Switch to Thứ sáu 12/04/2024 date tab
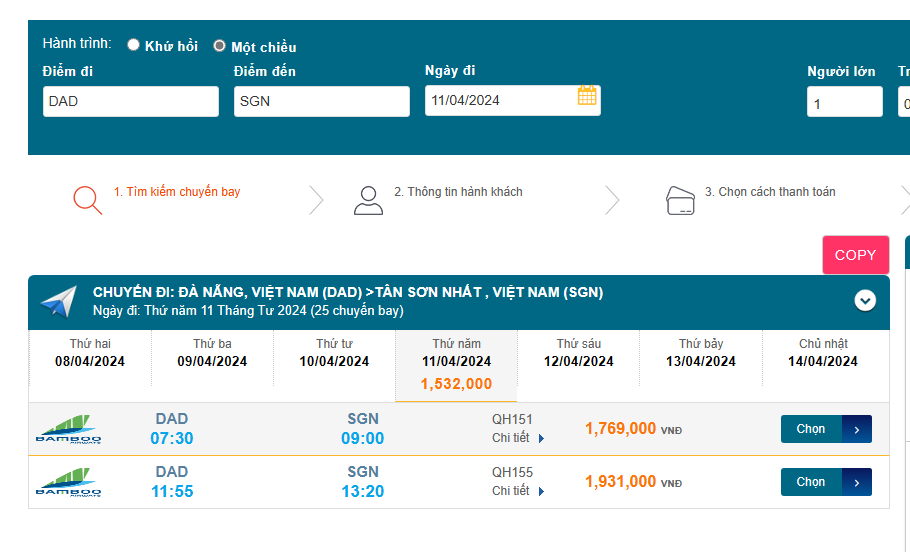The width and height of the screenshot is (910, 552). coord(579,353)
